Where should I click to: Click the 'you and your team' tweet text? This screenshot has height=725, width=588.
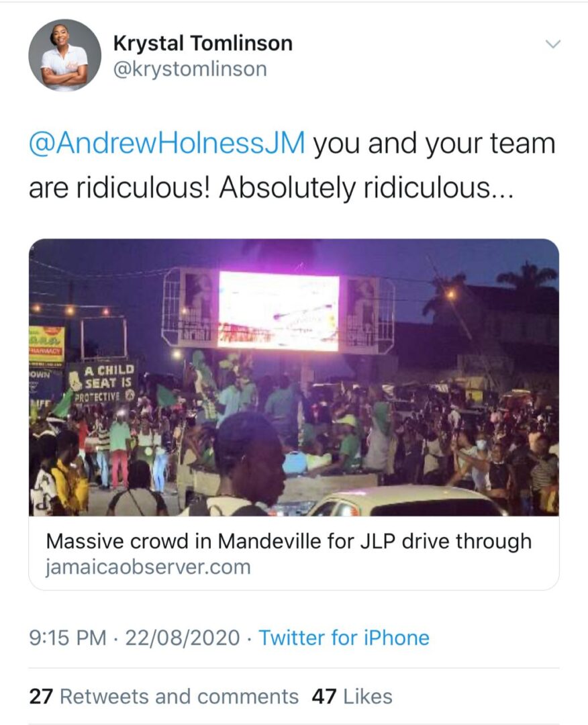[434, 143]
